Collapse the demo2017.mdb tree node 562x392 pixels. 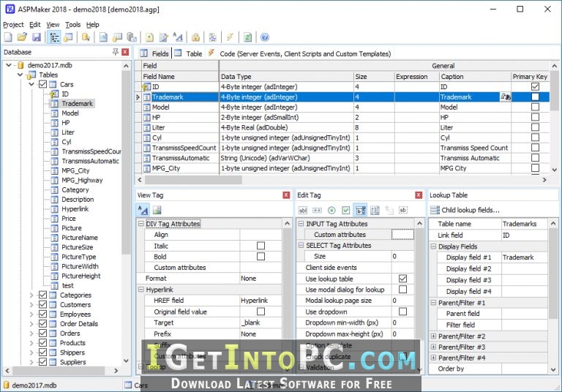tap(9, 65)
